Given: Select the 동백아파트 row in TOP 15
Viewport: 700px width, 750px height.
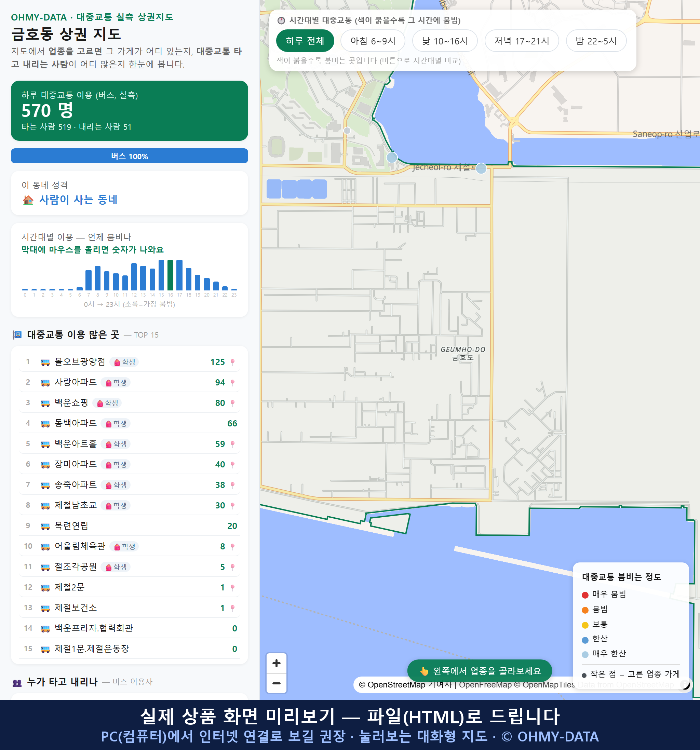Looking at the screenshot, I should tap(130, 423).
